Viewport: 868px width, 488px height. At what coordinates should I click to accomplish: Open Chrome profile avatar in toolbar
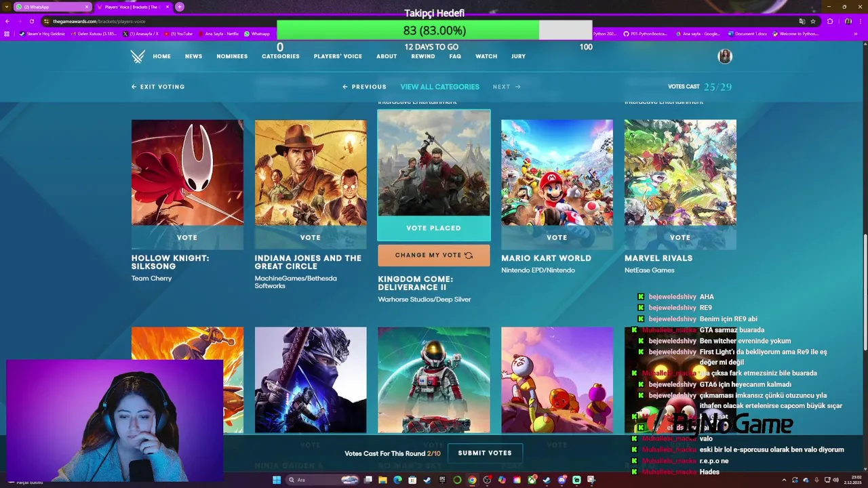pyautogui.click(x=848, y=21)
